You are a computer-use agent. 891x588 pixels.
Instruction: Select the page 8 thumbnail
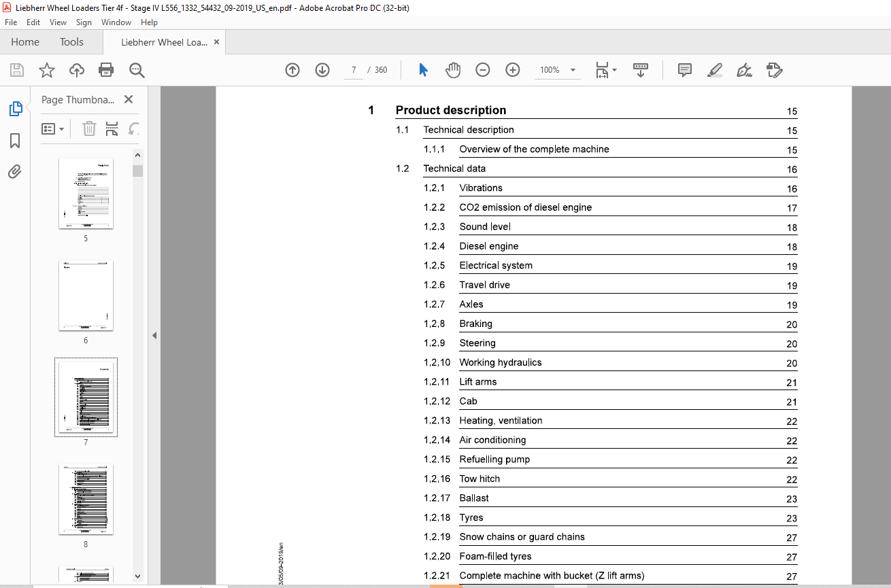coord(86,500)
